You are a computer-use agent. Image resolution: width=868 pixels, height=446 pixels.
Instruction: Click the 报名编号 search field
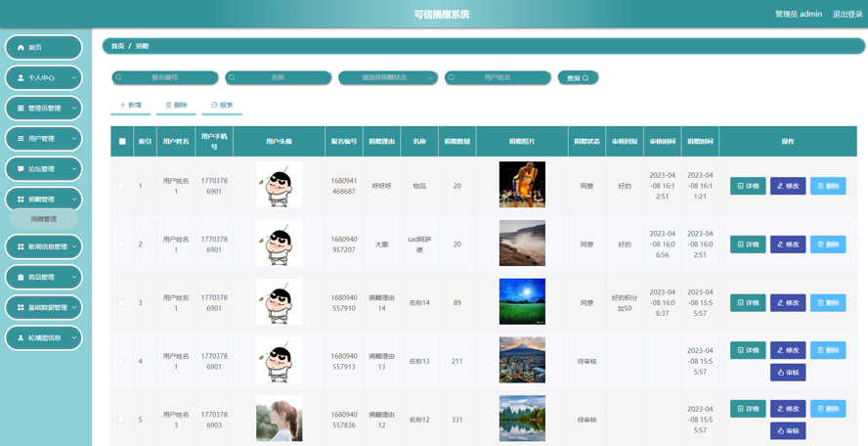(x=165, y=78)
